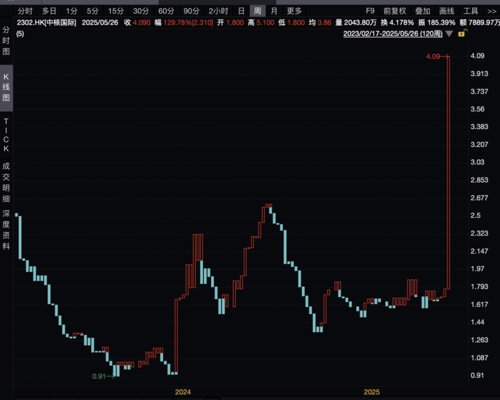Click the yellow lock icon
This screenshot has width=500, height=400.
(x=462, y=33)
